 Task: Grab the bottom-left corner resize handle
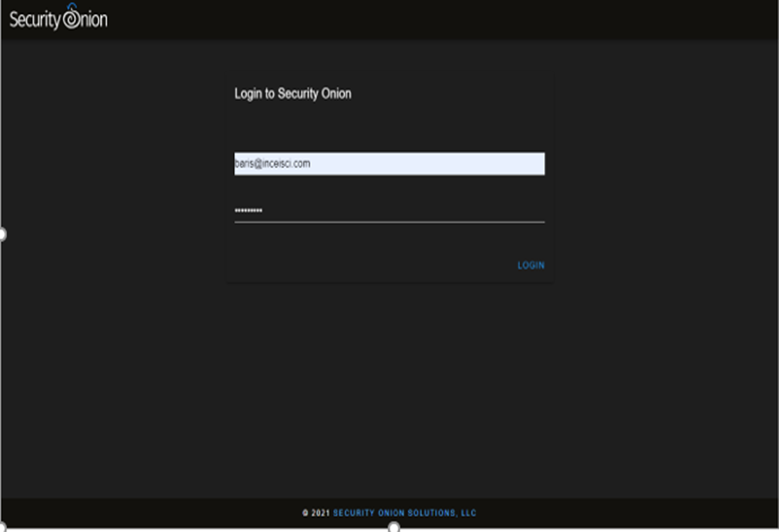[2, 528]
